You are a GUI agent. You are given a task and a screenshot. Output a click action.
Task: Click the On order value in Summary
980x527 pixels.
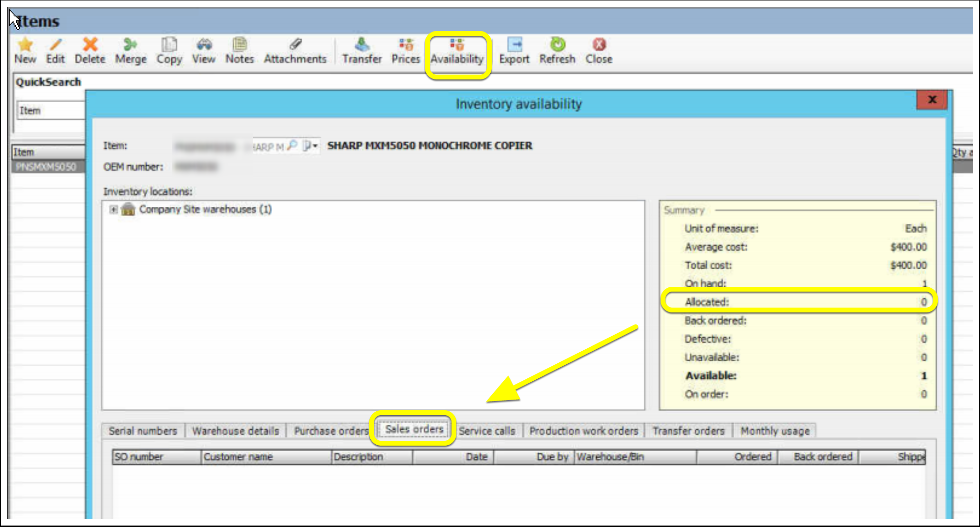pyautogui.click(x=923, y=394)
